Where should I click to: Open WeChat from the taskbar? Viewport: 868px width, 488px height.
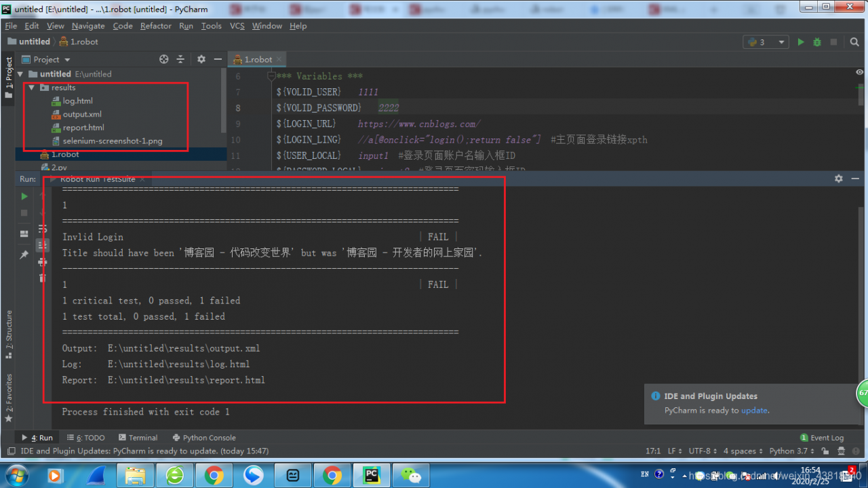pyautogui.click(x=411, y=475)
